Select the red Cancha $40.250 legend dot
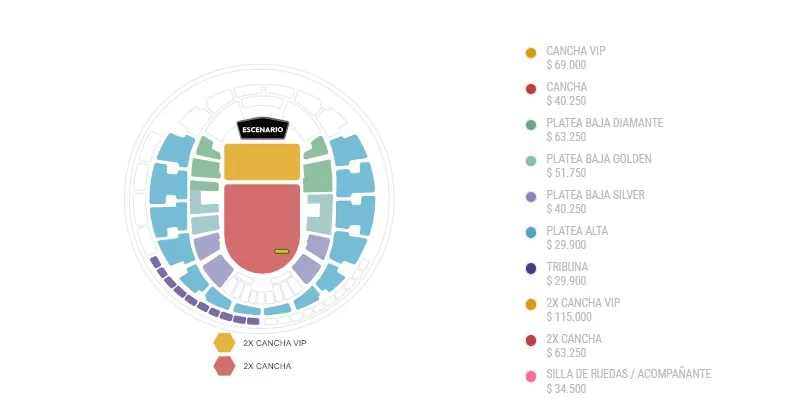 531,89
